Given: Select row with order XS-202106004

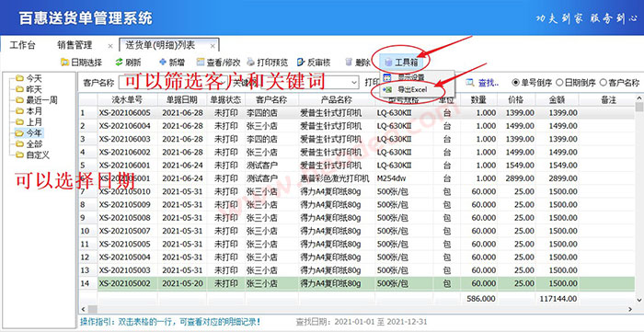Looking at the screenshot, I should tap(357, 126).
